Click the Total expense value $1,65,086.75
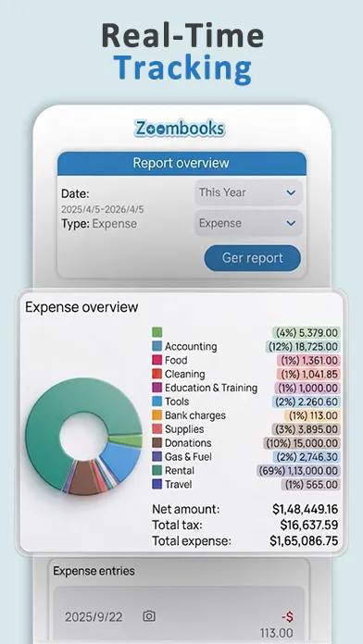Screen dimensions: 363x644 (305, 541)
